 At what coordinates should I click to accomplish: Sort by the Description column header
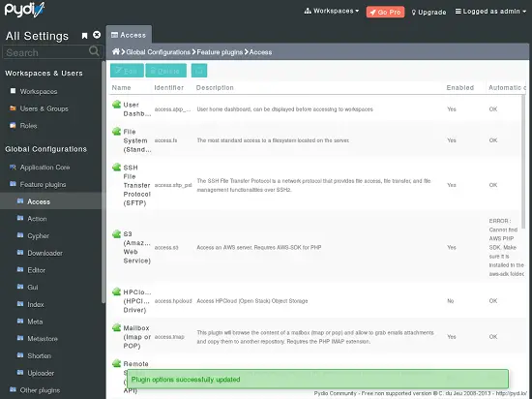pyautogui.click(x=215, y=87)
